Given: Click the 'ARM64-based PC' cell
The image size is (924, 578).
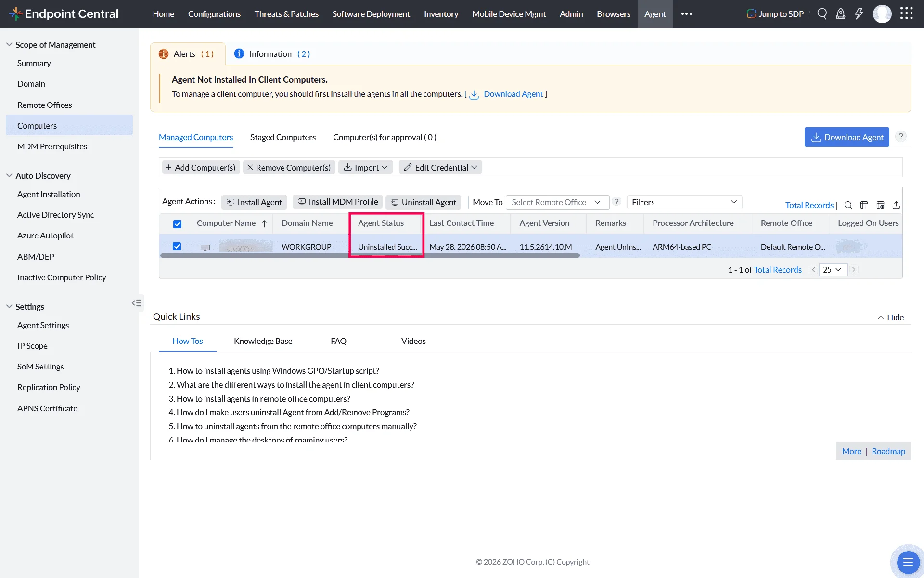Looking at the screenshot, I should point(682,247).
